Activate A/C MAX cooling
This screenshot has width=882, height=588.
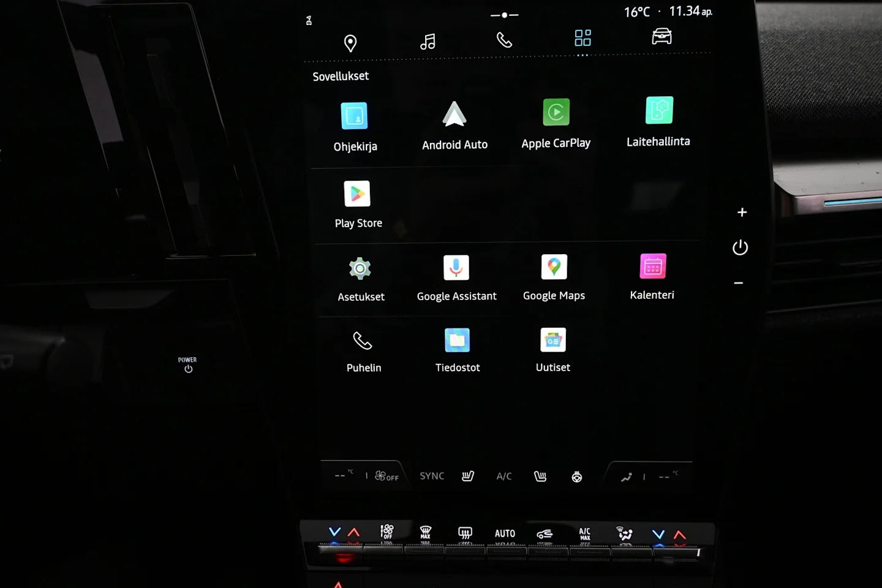585,533
